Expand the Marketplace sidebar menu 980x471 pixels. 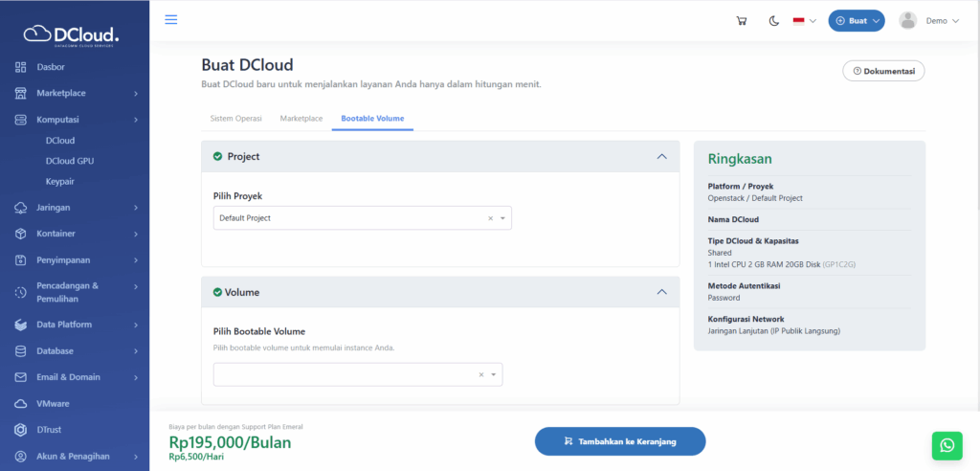tap(75, 93)
